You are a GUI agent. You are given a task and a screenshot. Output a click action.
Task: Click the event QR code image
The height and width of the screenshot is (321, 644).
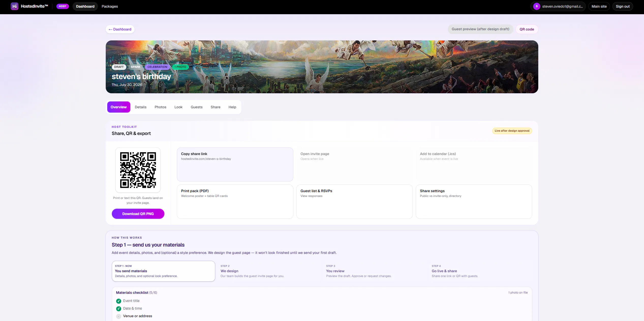click(x=138, y=170)
